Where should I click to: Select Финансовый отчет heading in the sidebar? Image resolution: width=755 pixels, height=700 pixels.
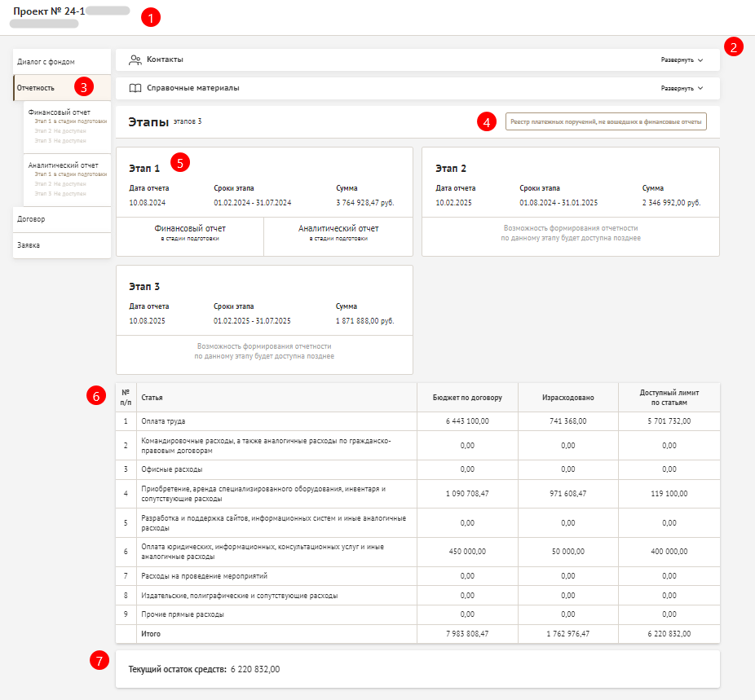click(59, 112)
